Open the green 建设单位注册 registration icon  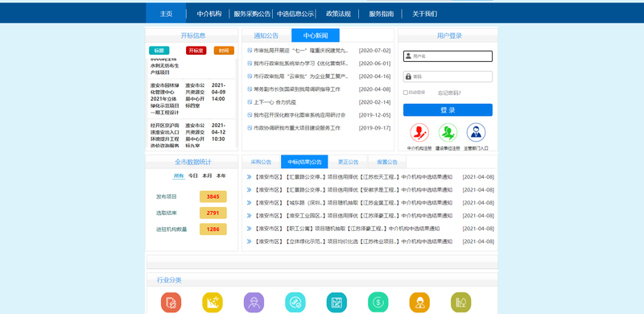point(448,132)
